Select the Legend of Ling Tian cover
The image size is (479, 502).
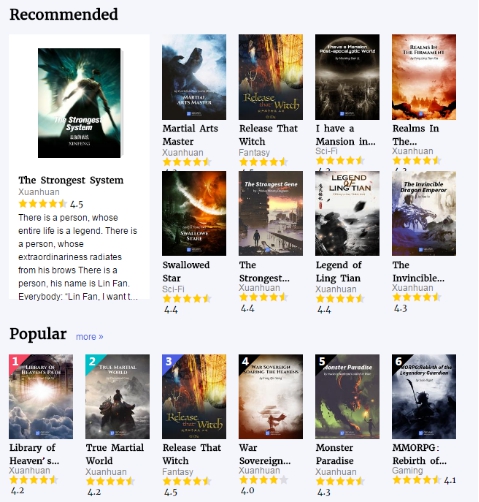pyautogui.click(x=347, y=213)
